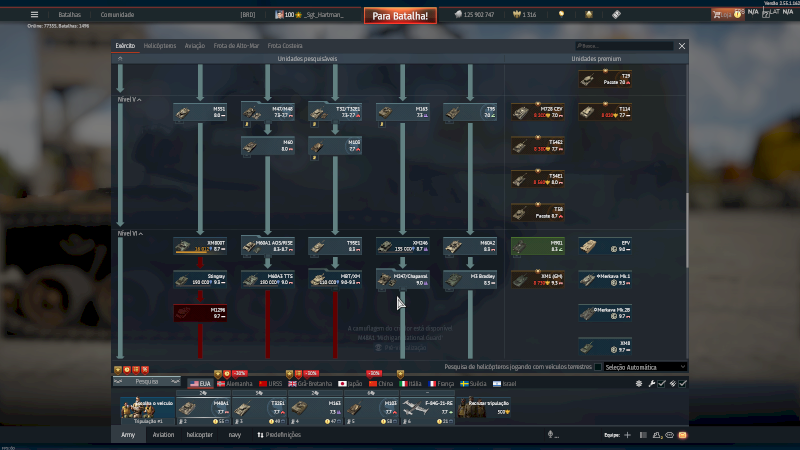Select the Alemanha nation flag
The width and height of the screenshot is (800, 450).
click(x=235, y=384)
